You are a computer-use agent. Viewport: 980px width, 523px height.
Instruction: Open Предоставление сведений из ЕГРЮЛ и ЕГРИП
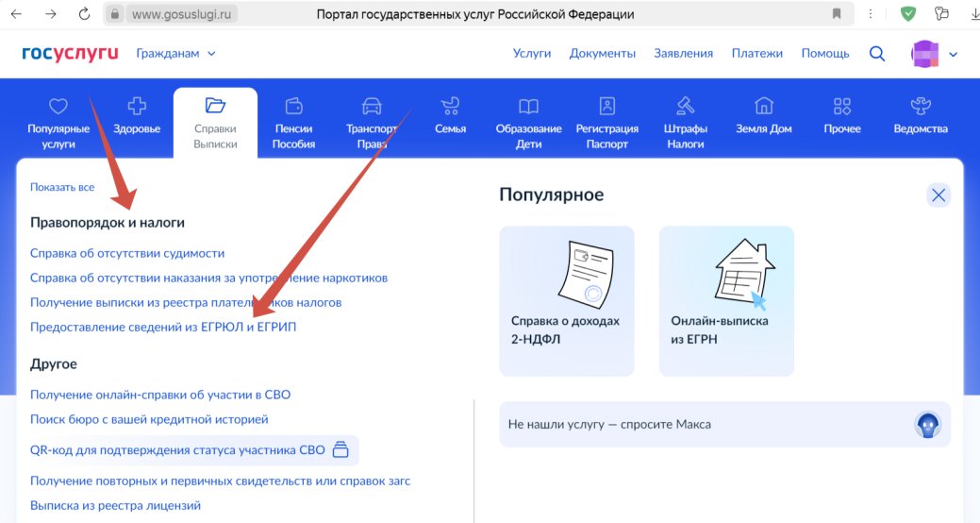click(163, 327)
